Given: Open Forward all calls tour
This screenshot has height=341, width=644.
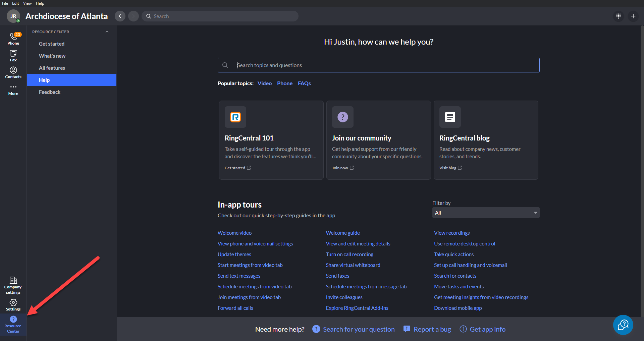Looking at the screenshot, I should pos(235,308).
